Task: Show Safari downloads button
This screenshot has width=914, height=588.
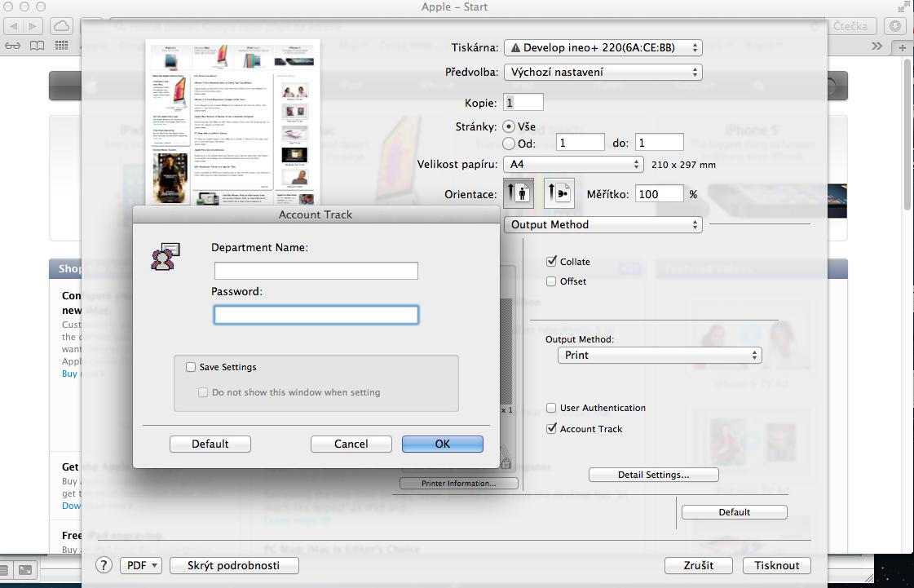Action: 894,25
